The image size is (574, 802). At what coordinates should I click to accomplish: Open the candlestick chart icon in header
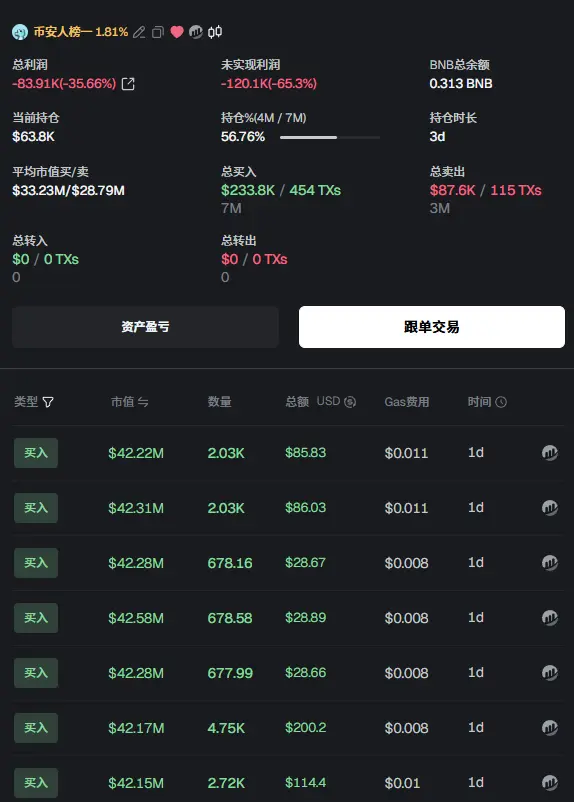click(x=215, y=32)
